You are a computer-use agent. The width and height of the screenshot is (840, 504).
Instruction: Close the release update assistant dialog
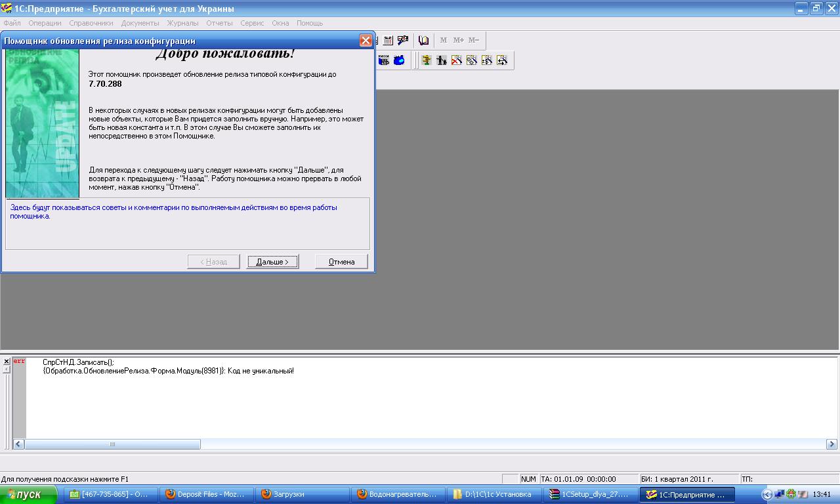(366, 41)
